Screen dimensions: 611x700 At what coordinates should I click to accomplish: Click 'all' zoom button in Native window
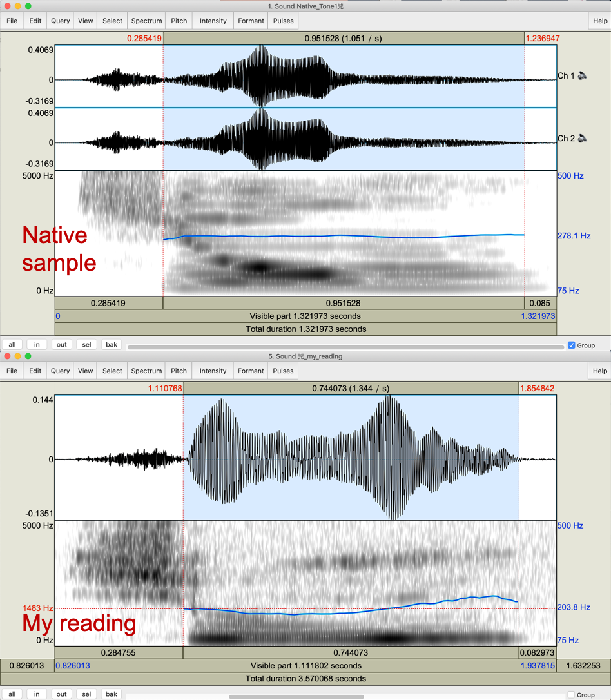(12, 345)
